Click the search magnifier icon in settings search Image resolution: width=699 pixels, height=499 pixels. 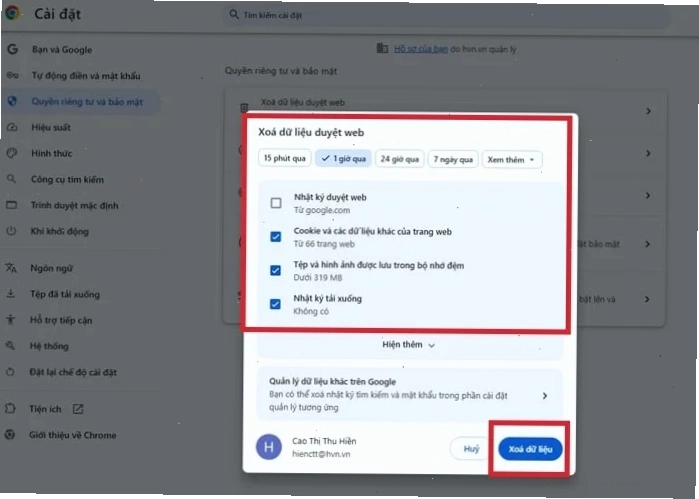[234, 15]
